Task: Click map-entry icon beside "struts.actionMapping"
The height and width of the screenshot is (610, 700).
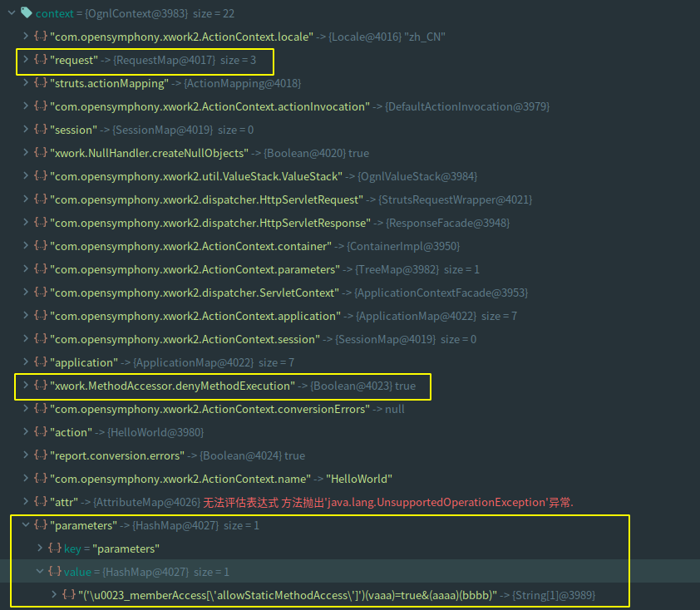Action: [x=41, y=83]
